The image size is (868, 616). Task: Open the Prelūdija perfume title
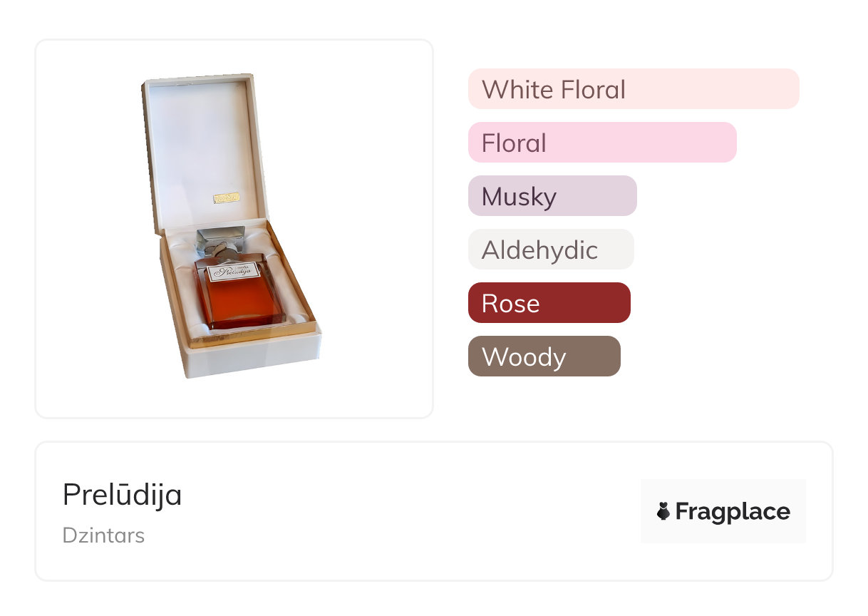click(x=122, y=495)
